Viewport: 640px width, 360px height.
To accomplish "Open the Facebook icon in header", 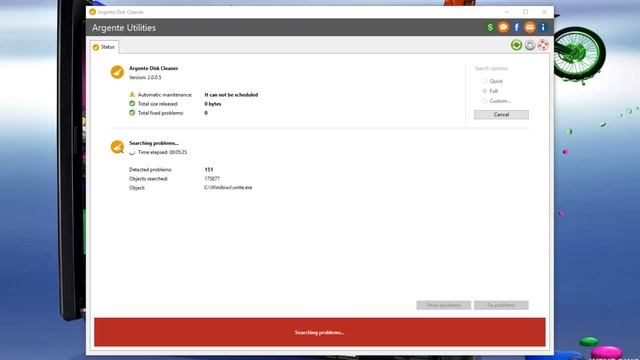I will tap(516, 27).
